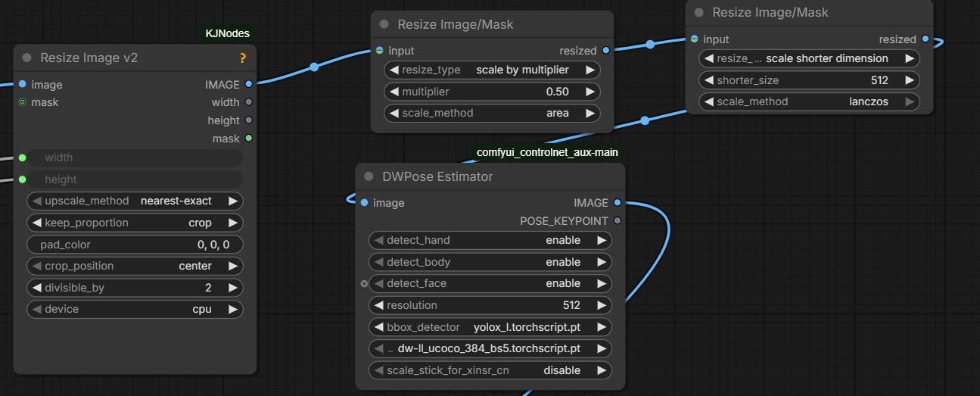Click the height output port on Resize Image v2
Screen dimensions: 980x396
click(249, 120)
